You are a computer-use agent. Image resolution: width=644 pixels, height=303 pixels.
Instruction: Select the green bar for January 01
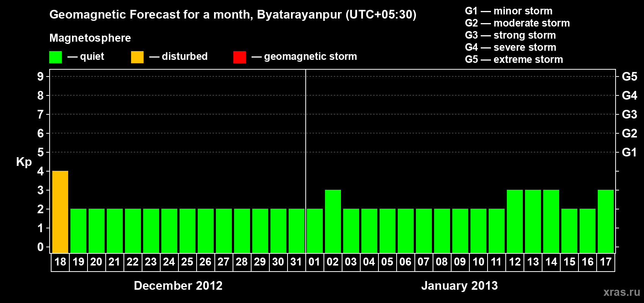point(315,231)
